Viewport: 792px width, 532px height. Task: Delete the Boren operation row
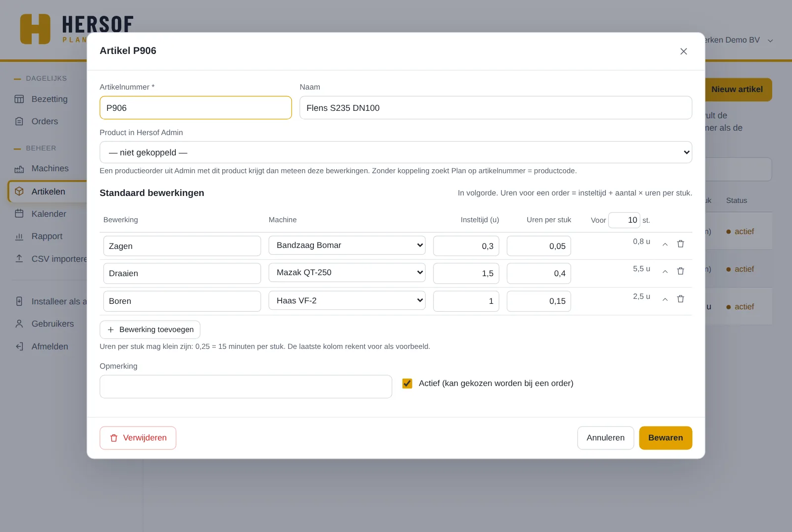(x=681, y=299)
